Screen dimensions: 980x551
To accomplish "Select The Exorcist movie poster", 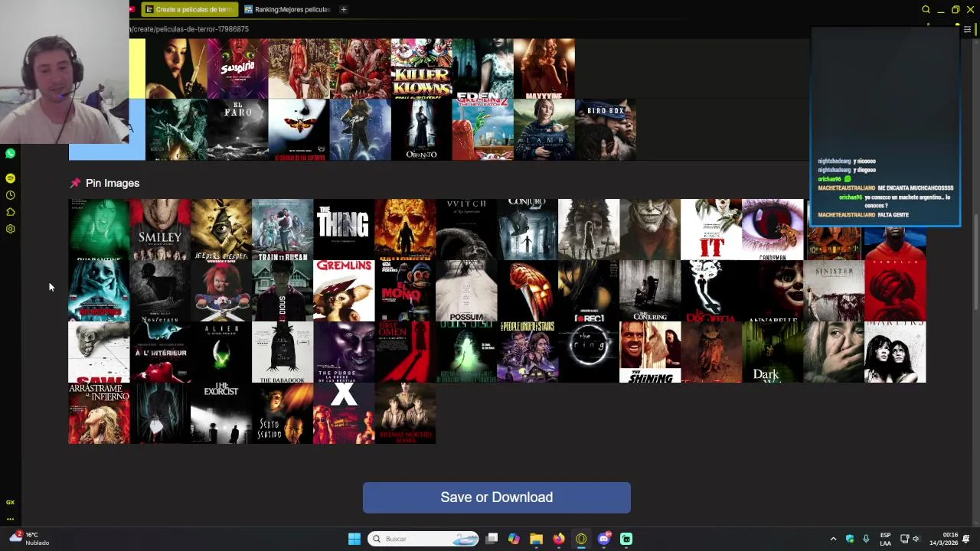I will point(221,412).
